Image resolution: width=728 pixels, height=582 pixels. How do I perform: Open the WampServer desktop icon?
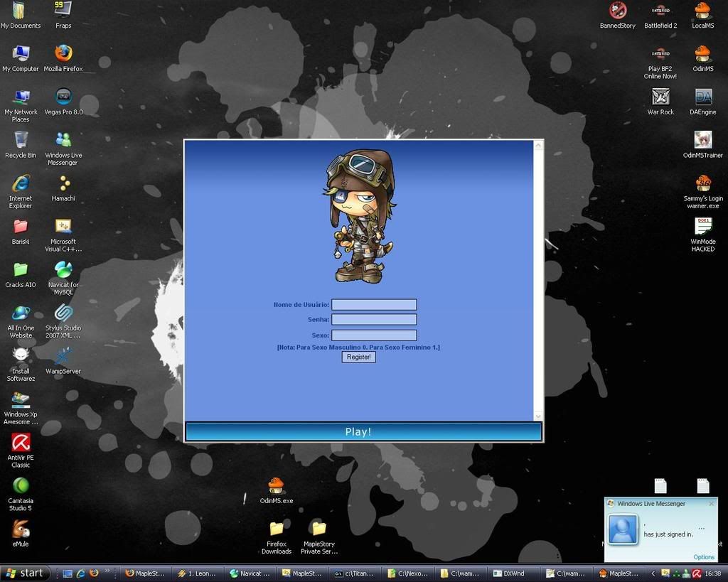click(63, 356)
